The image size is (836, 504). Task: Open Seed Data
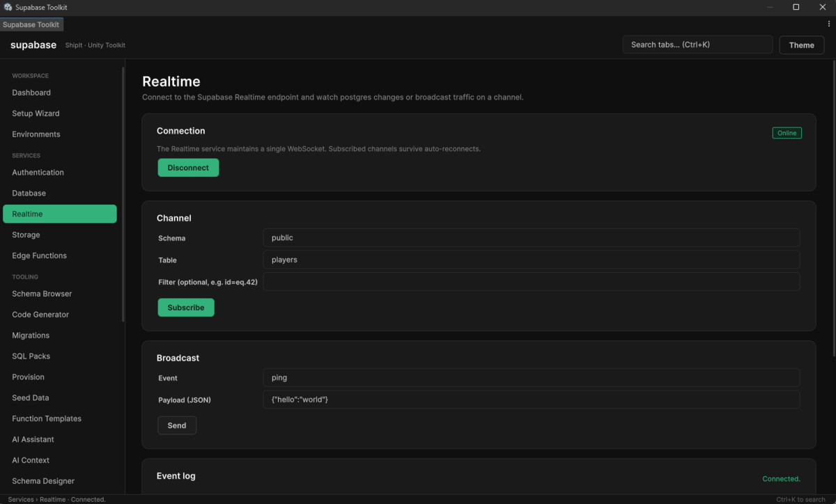coord(60,398)
